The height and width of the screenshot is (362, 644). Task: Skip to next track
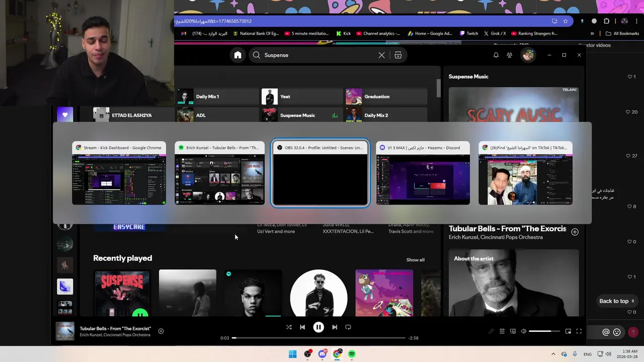pos(335,327)
